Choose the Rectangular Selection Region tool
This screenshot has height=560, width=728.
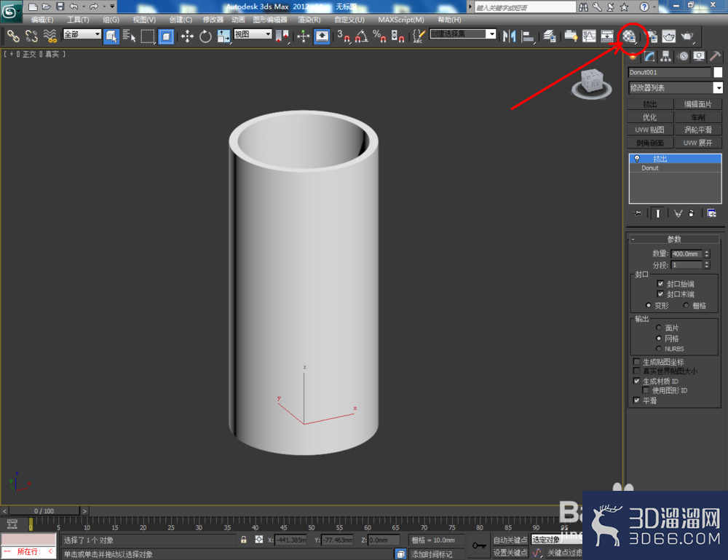click(x=148, y=36)
